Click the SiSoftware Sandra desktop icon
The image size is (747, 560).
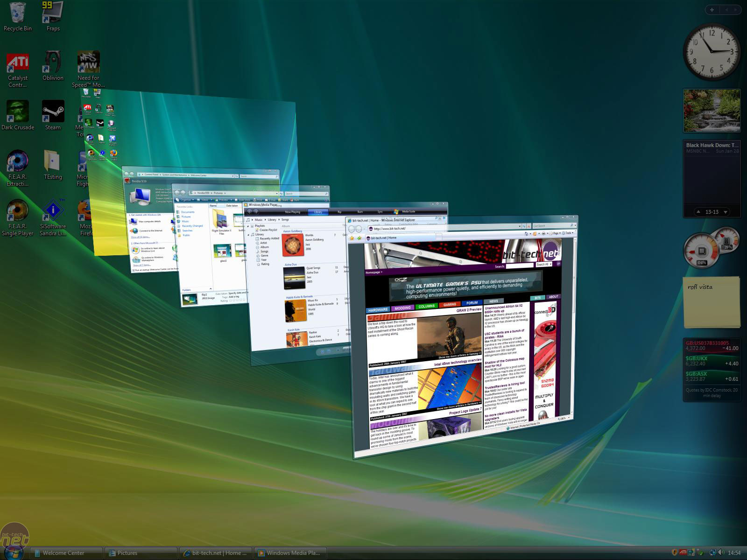(53, 218)
